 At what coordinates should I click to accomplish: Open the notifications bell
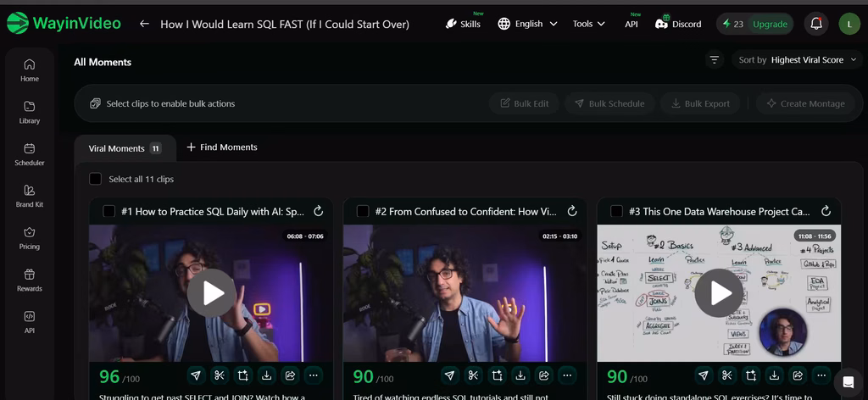[x=816, y=24]
